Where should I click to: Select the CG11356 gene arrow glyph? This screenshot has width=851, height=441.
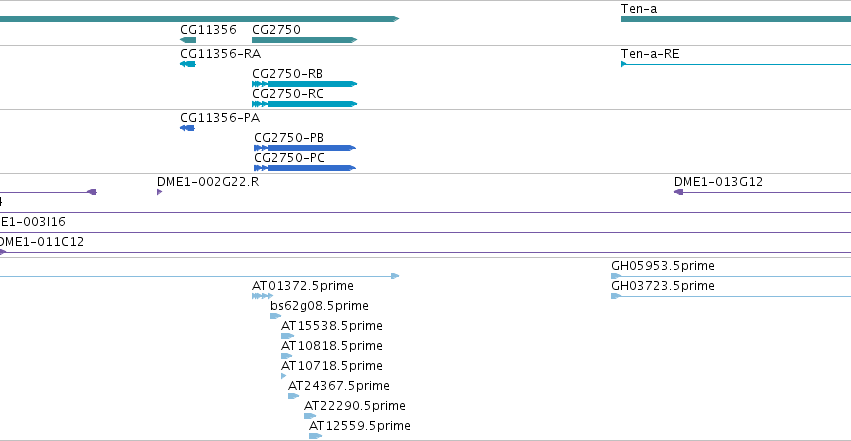point(188,40)
